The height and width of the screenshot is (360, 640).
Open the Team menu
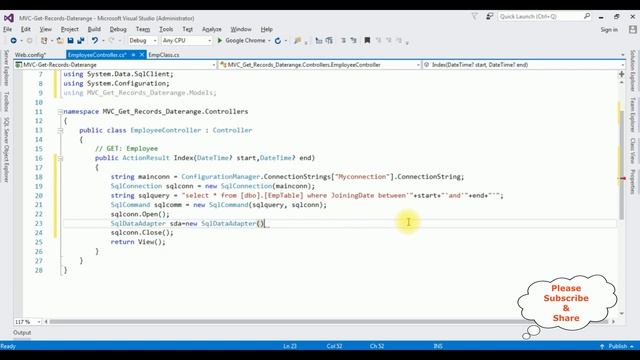pyautogui.click(x=143, y=29)
